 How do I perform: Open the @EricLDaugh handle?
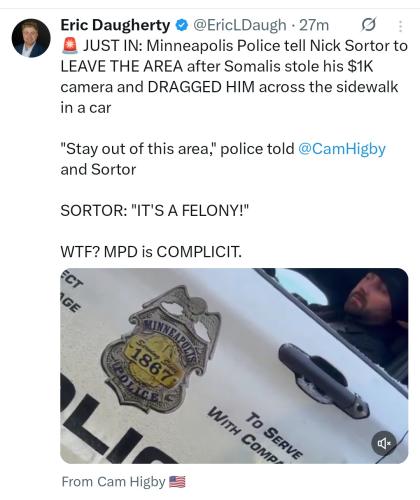pyautogui.click(x=240, y=25)
